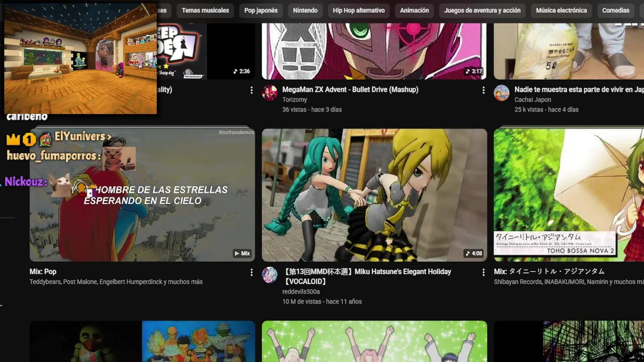
Task: Play the Cachai Japon rice bag thumbnail
Action: tap(569, 51)
